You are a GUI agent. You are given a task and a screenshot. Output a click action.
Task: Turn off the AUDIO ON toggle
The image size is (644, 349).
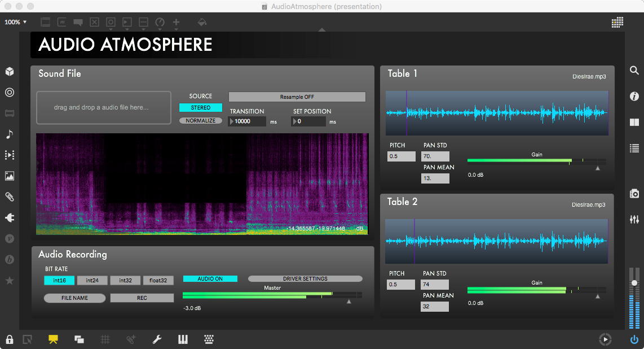210,278
